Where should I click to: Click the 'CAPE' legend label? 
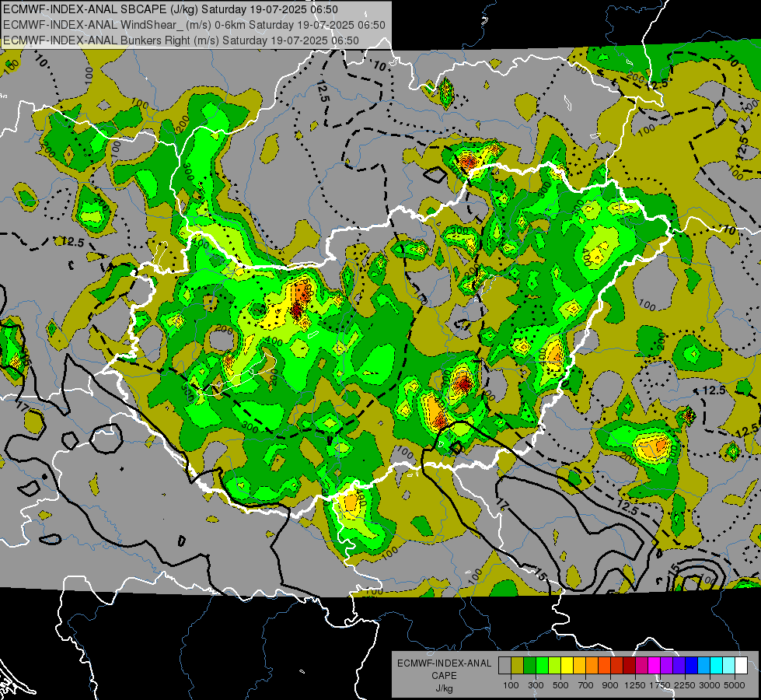pos(444,676)
